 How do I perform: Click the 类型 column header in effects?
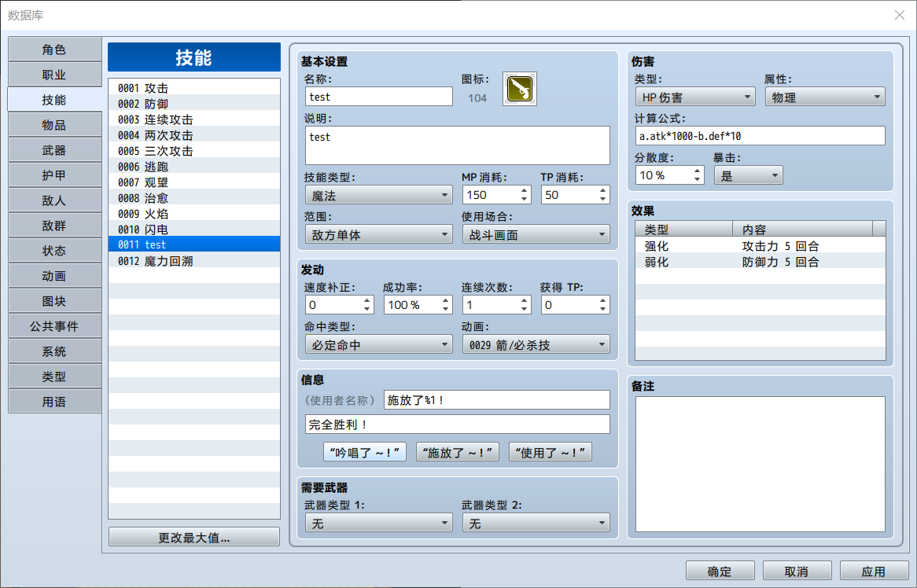(x=684, y=229)
